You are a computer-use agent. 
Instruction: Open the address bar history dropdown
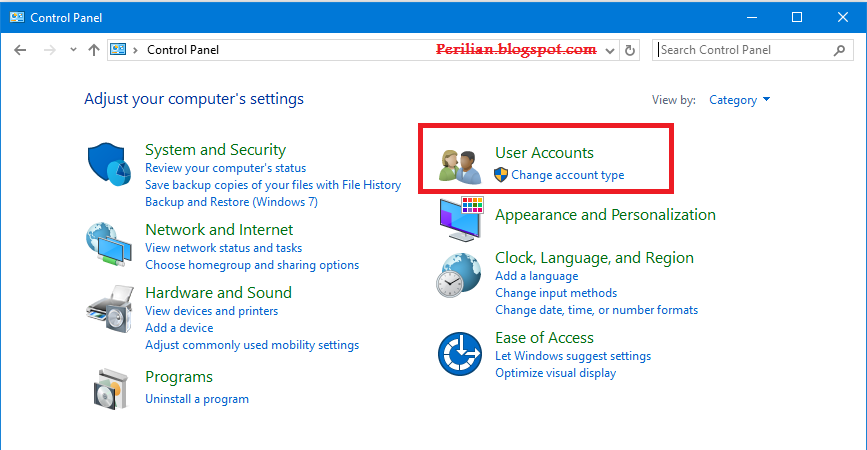point(609,50)
